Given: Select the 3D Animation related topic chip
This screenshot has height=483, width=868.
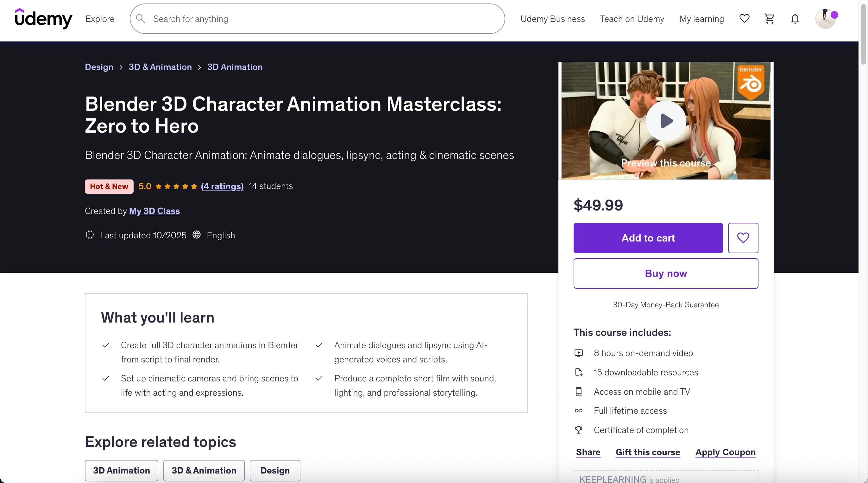Looking at the screenshot, I should click(x=121, y=470).
